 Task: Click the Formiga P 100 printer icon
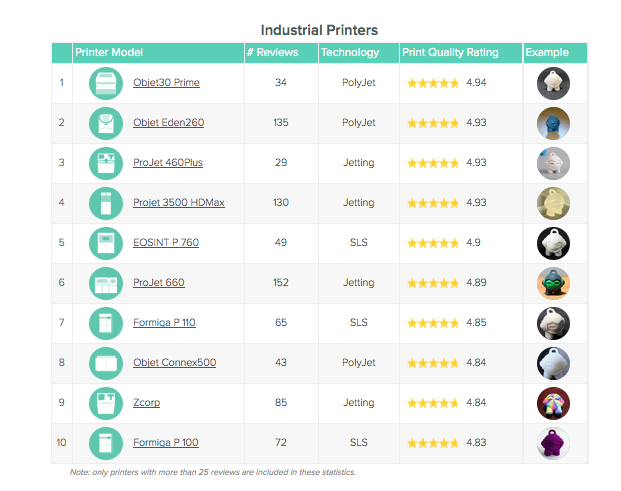pyautogui.click(x=106, y=443)
